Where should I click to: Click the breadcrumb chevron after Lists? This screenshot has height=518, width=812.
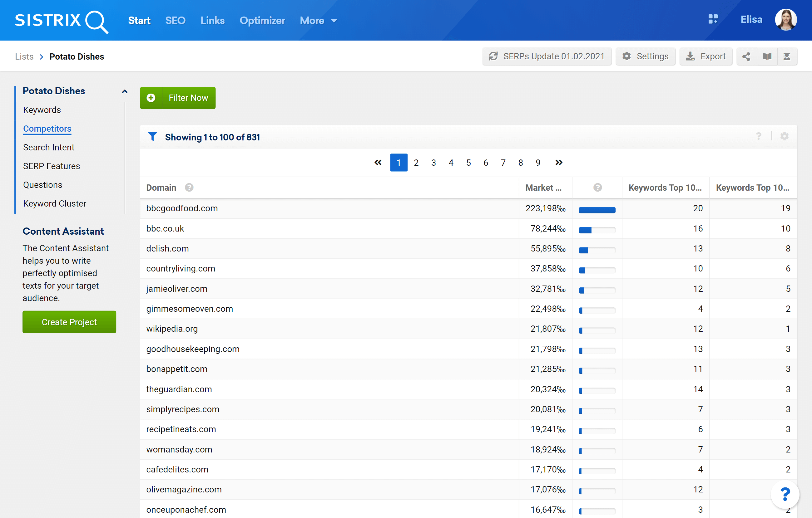click(x=42, y=57)
